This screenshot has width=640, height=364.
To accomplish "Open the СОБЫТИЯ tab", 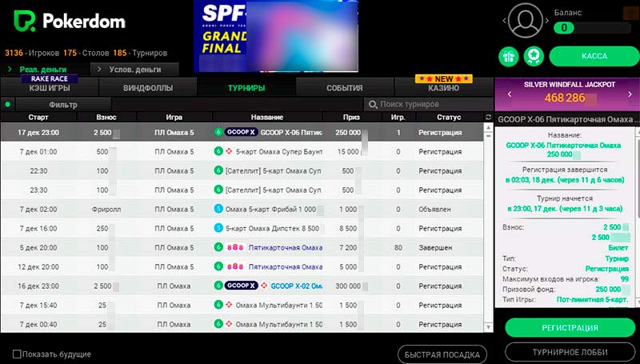I will 345,88.
